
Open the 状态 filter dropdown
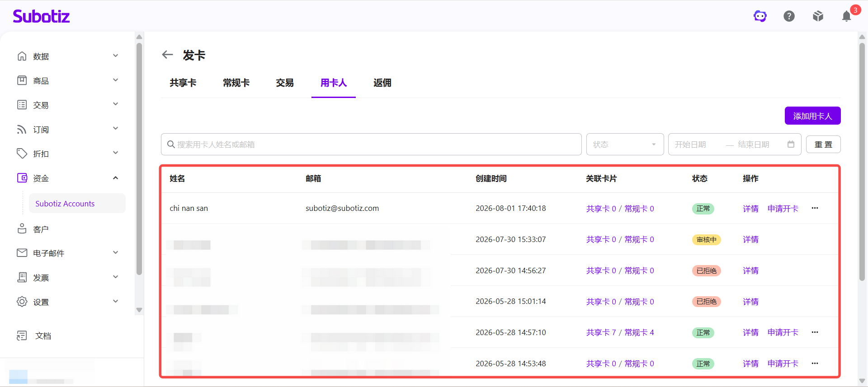click(625, 145)
